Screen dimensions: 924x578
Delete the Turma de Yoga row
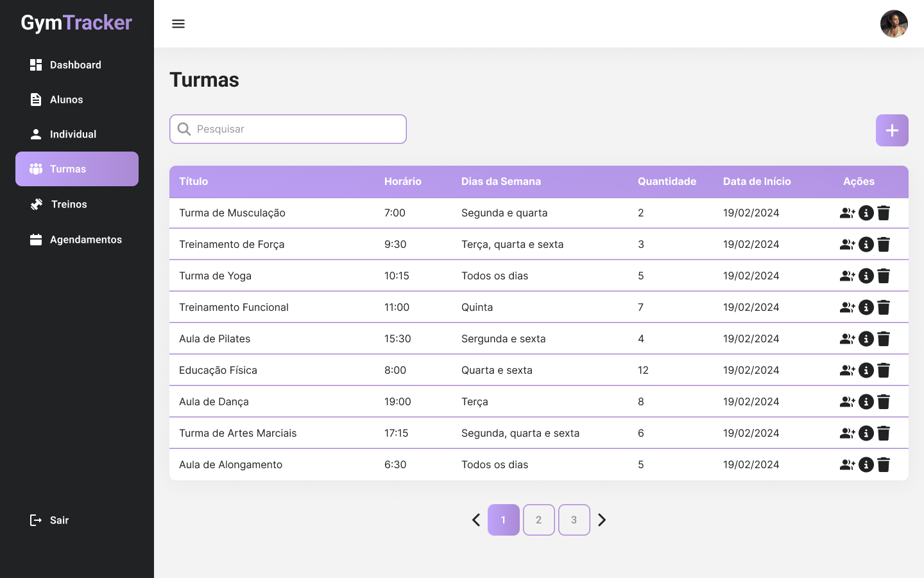[x=884, y=276]
